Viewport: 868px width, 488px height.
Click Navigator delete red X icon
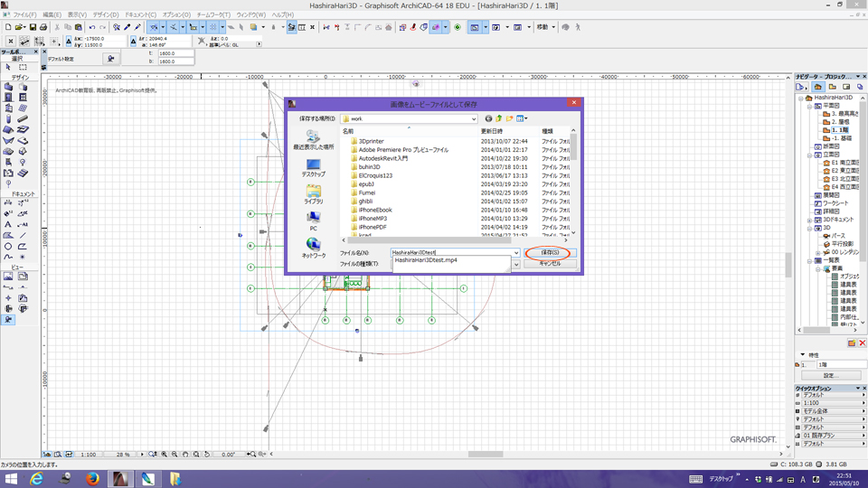coord(862,343)
